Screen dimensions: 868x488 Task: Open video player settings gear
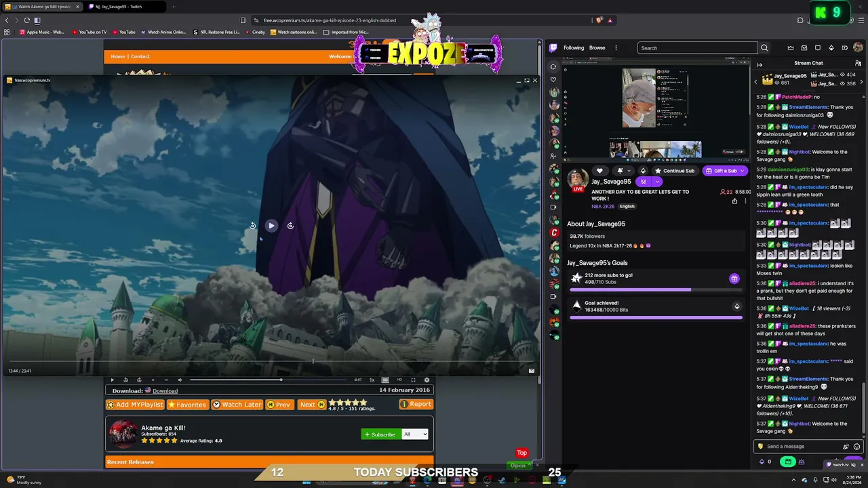(x=427, y=380)
